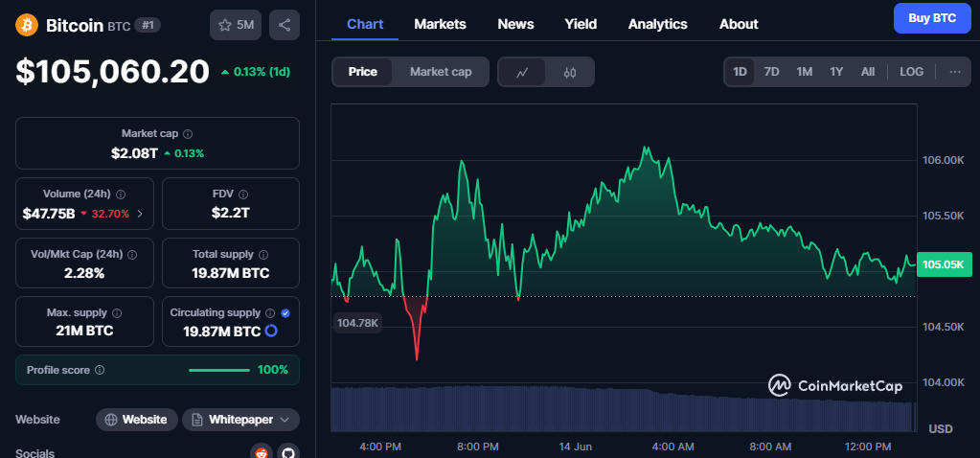Image resolution: width=980 pixels, height=458 pixels.
Task: Click the 8:00 AM time axis label
Action: coord(770,447)
